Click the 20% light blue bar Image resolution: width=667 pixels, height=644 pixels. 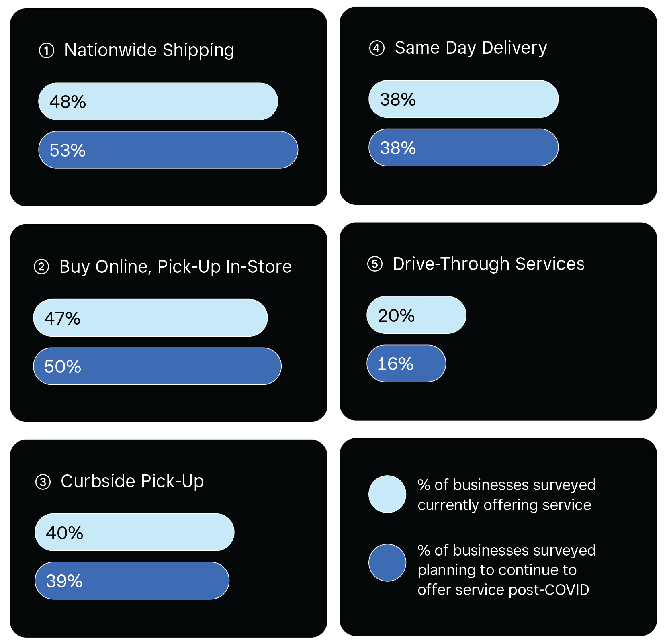(x=417, y=315)
